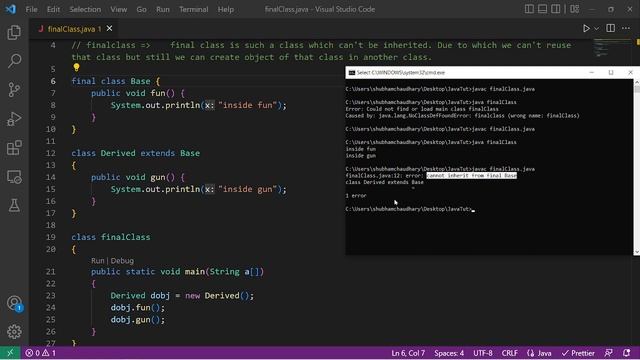Click the Run code lens link
640x360 pixels.
(x=98, y=260)
